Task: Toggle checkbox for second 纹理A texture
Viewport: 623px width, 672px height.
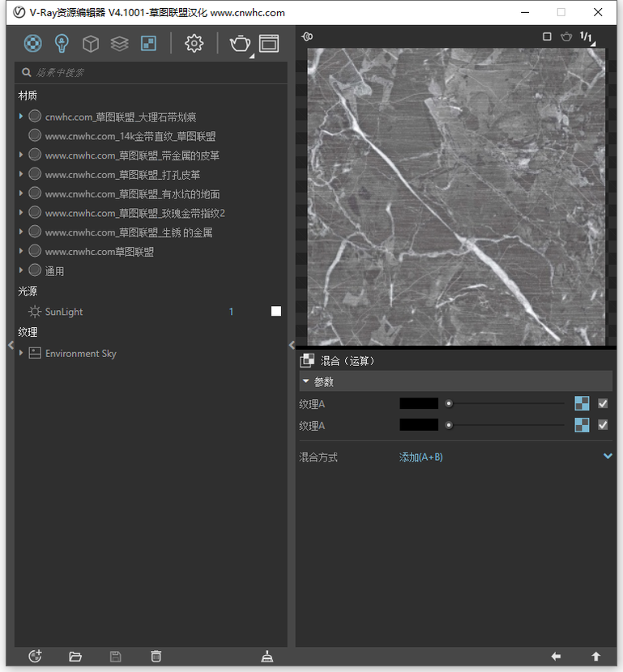Action: click(603, 425)
